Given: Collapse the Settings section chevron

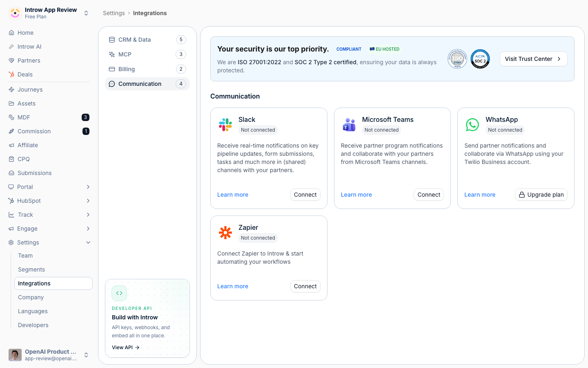Looking at the screenshot, I should (88, 242).
